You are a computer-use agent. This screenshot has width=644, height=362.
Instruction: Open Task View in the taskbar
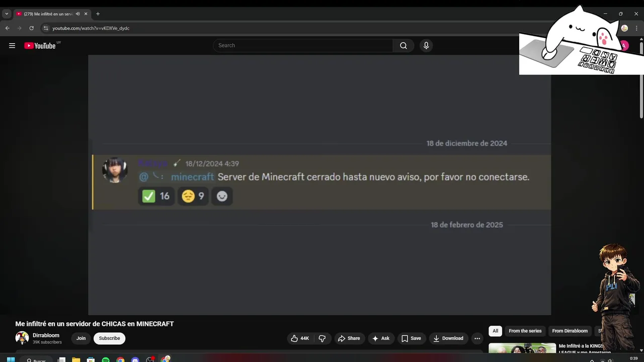pyautogui.click(x=61, y=360)
